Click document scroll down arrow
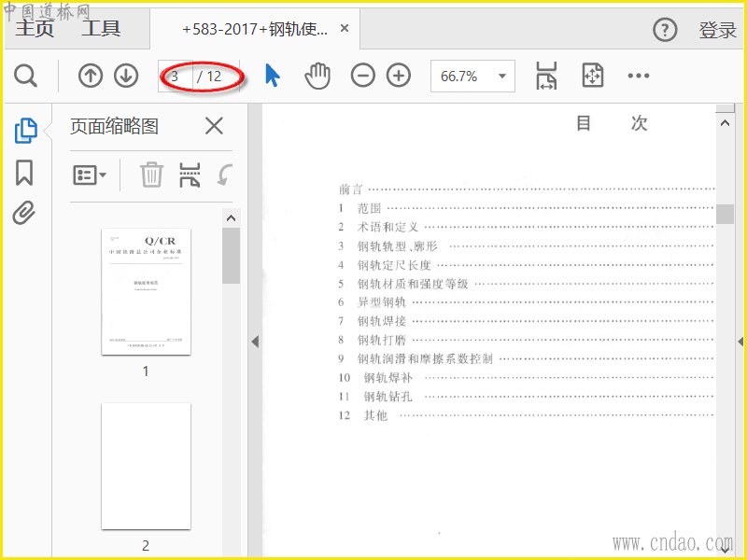The image size is (747, 560). (x=726, y=549)
